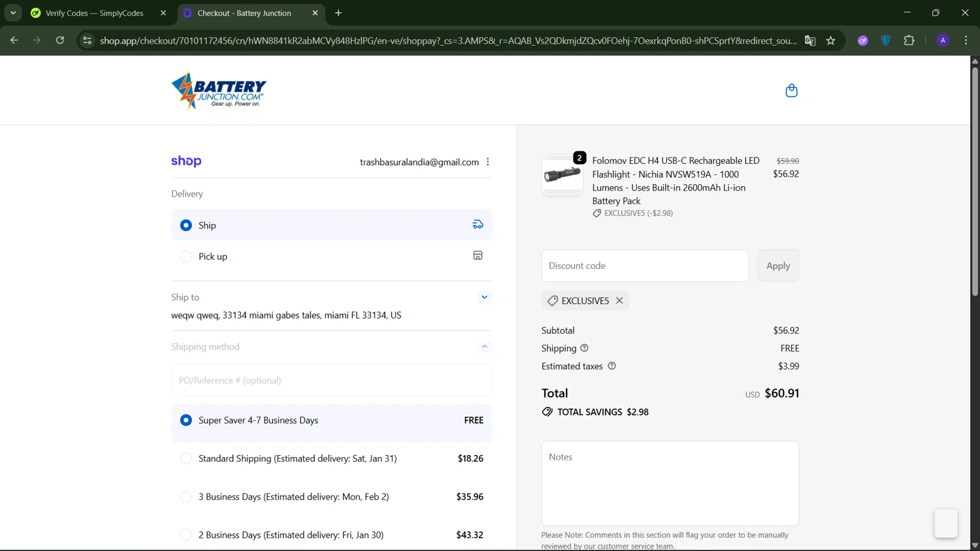The height and width of the screenshot is (551, 980).
Task: Switch to Verify Codes SimplyCodes tab
Action: (x=95, y=13)
